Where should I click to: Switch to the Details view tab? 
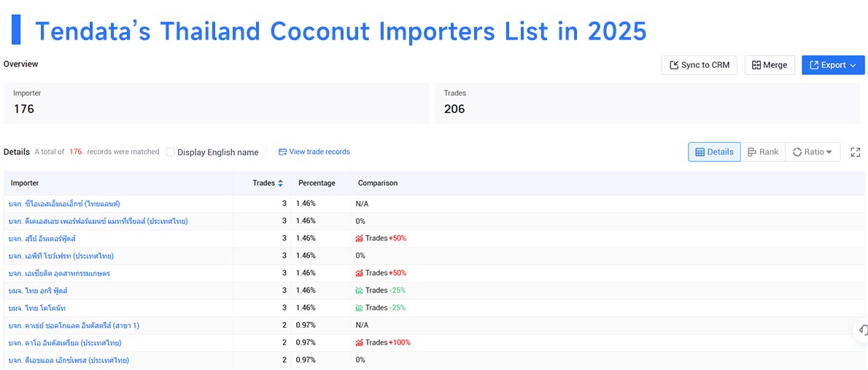click(x=714, y=152)
